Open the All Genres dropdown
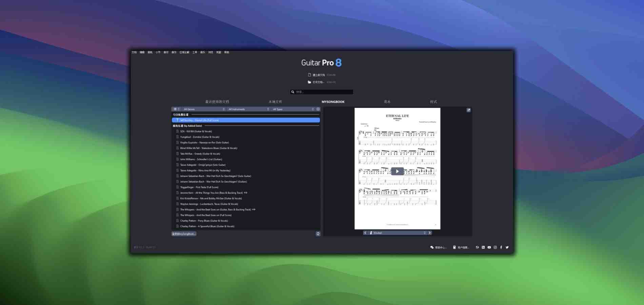Viewport: 644px width, 305px height. click(203, 109)
